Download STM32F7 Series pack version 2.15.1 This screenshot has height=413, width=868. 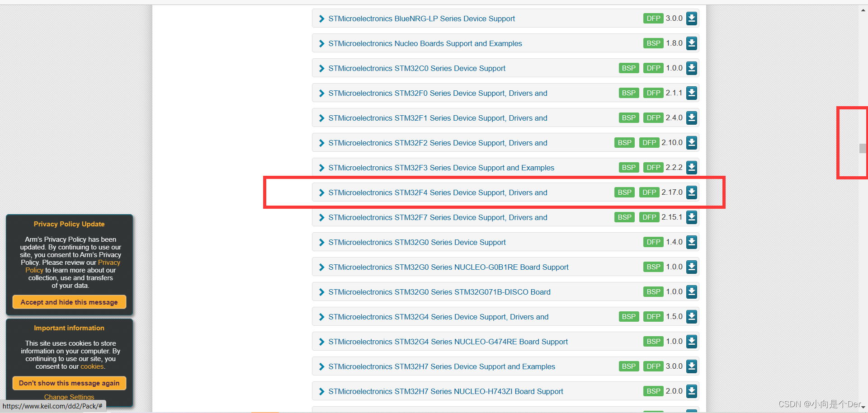(x=691, y=217)
